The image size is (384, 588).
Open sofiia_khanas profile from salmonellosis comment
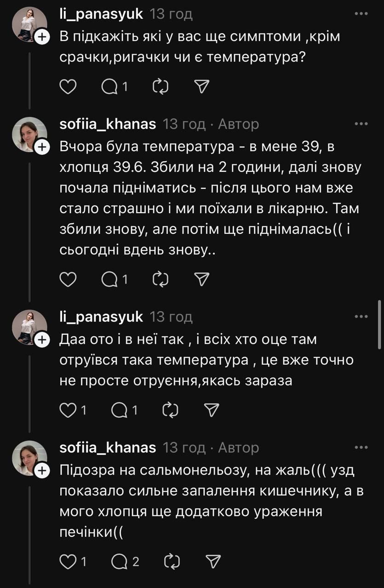point(108,447)
